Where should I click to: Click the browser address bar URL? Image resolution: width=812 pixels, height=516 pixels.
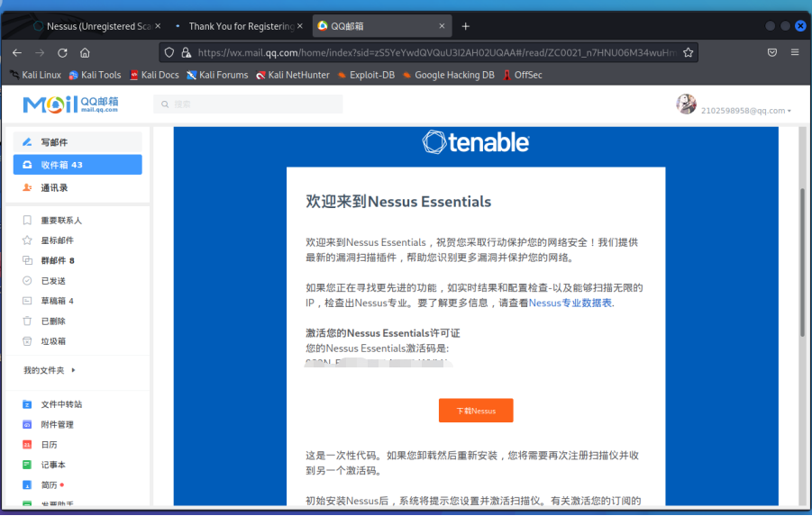[x=437, y=53]
